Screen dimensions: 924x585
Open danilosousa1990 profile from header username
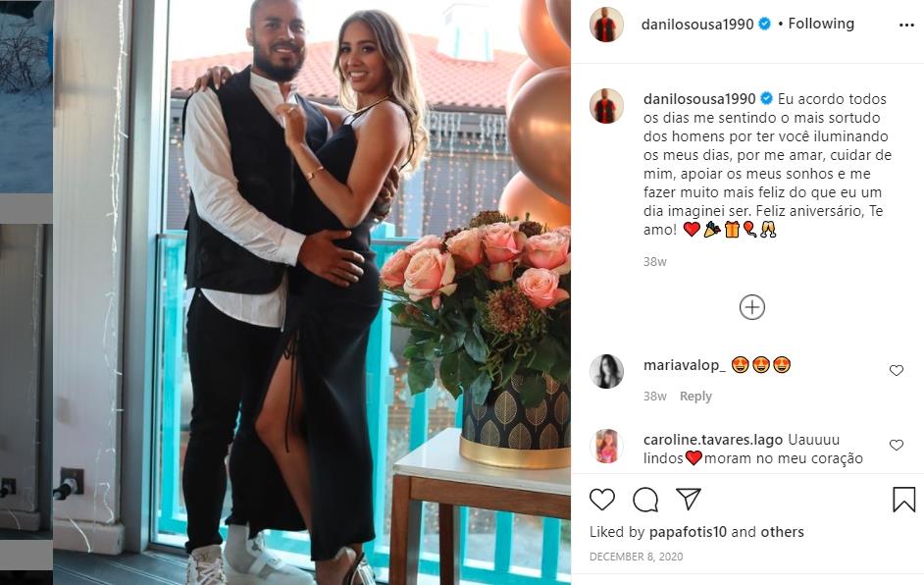click(697, 25)
